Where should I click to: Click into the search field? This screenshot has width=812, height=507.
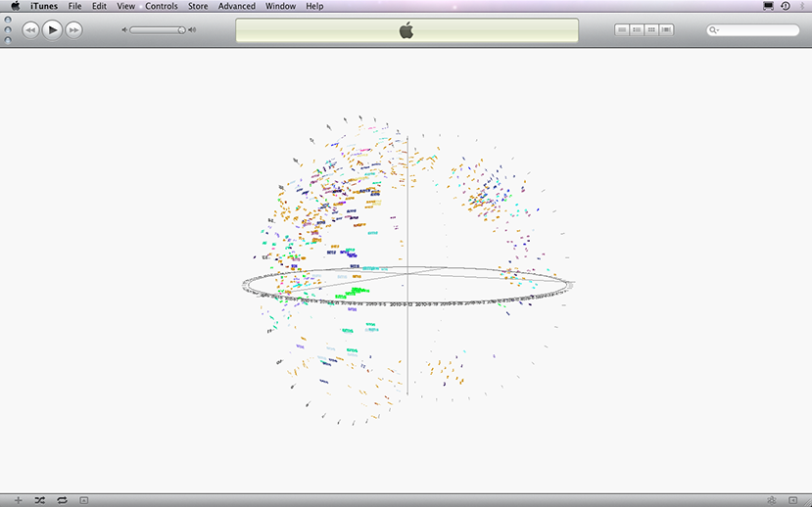(x=759, y=30)
